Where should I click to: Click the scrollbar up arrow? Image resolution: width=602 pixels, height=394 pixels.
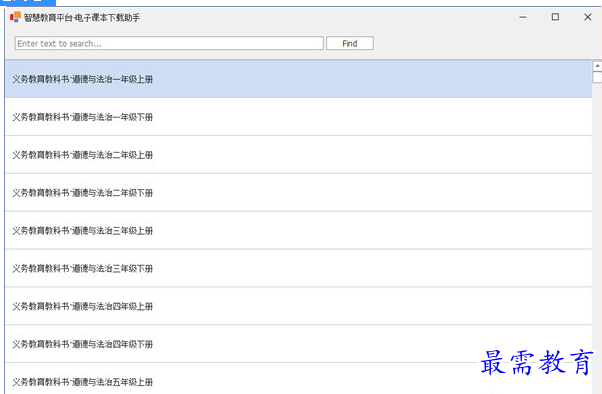(597, 66)
